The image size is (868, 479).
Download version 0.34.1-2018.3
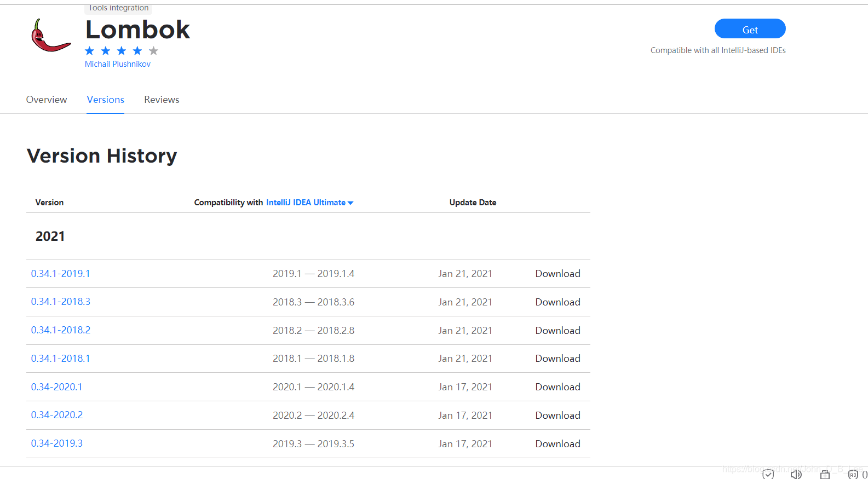557,302
